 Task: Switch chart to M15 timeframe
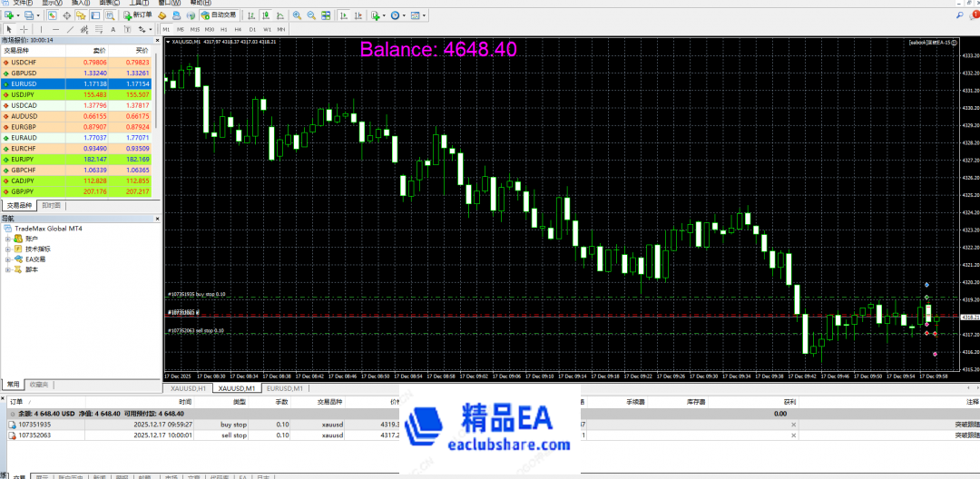[195, 29]
